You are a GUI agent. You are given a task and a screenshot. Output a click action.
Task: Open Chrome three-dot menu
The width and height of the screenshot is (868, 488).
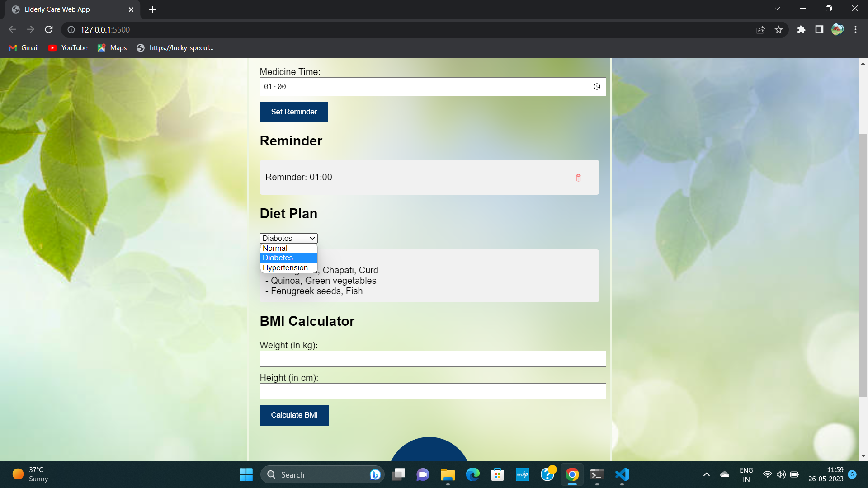[x=855, y=30]
